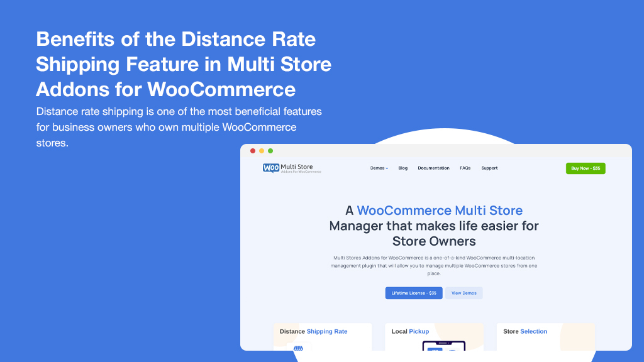Screen dimensions: 644x362
Task: Click the heading 'Benefits of the Distance Rate'
Action: point(176,40)
